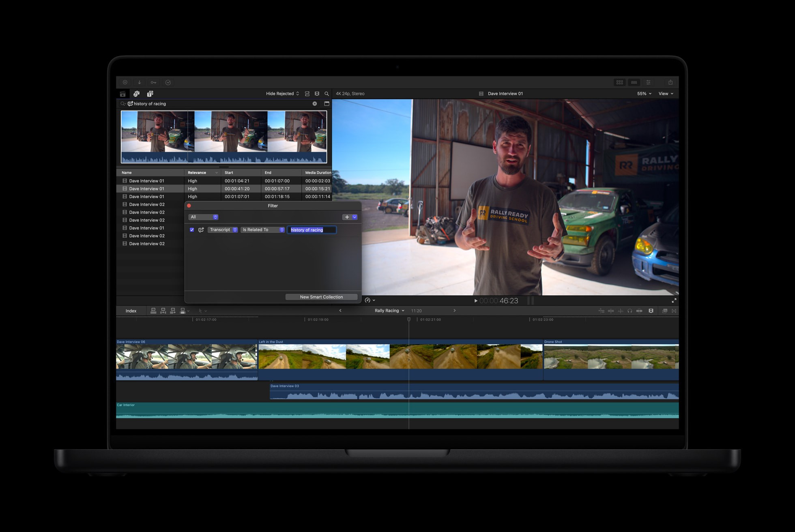Screen dimensions: 795x532
Task: Enable the Transcript filter rule checkbox
Action: tap(192, 230)
